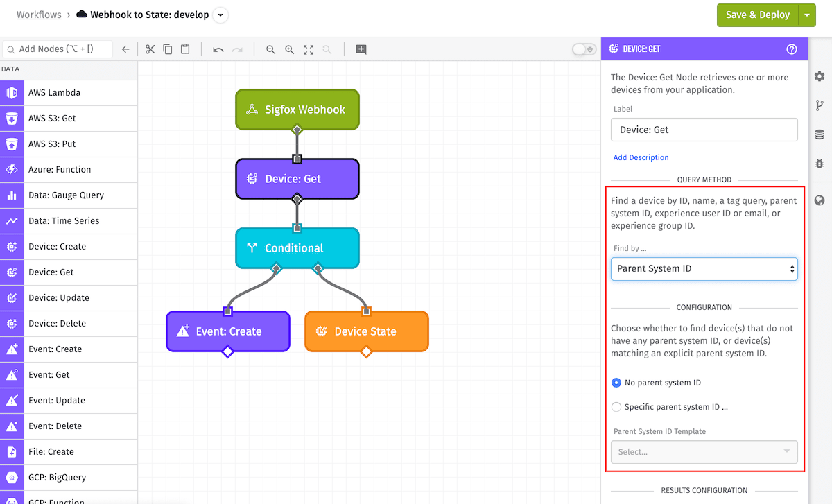This screenshot has width=832, height=504.
Task: Toggle the debug switch in toolbar
Action: (x=584, y=49)
